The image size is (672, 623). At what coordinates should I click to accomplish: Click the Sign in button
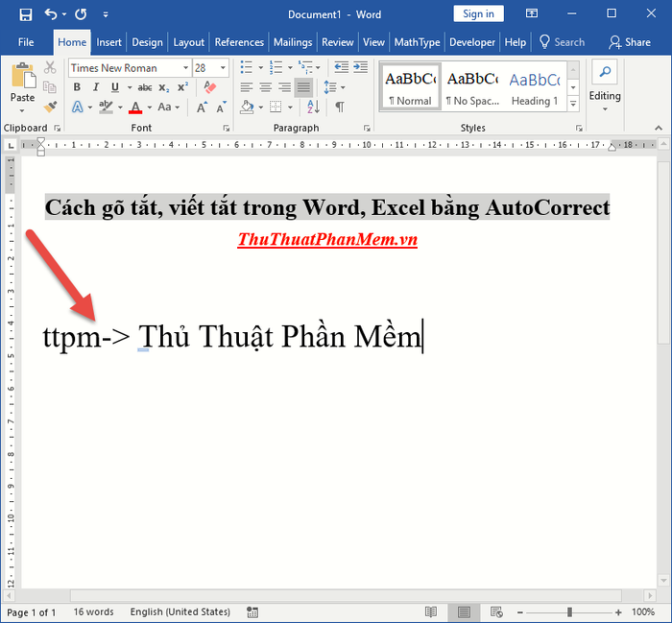pos(478,14)
